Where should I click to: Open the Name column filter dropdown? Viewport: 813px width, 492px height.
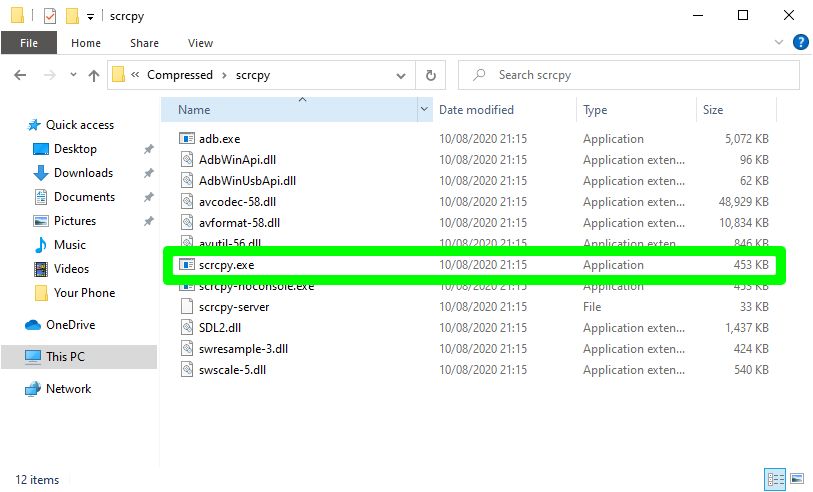424,109
